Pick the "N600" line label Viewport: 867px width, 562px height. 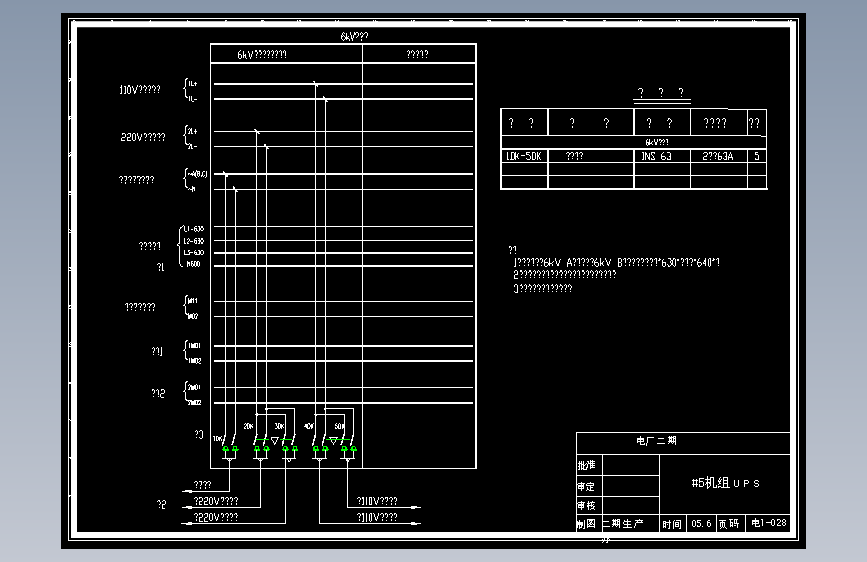point(194,264)
